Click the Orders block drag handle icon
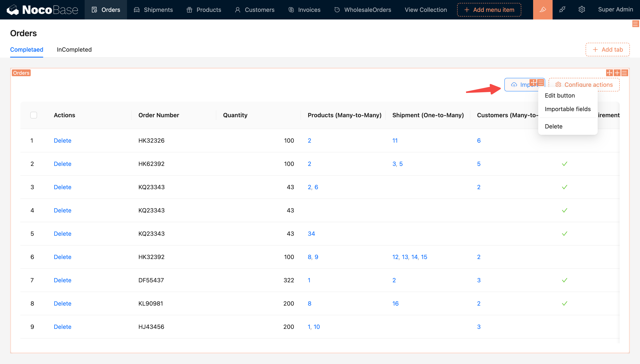The width and height of the screenshot is (640, 364). pos(609,73)
